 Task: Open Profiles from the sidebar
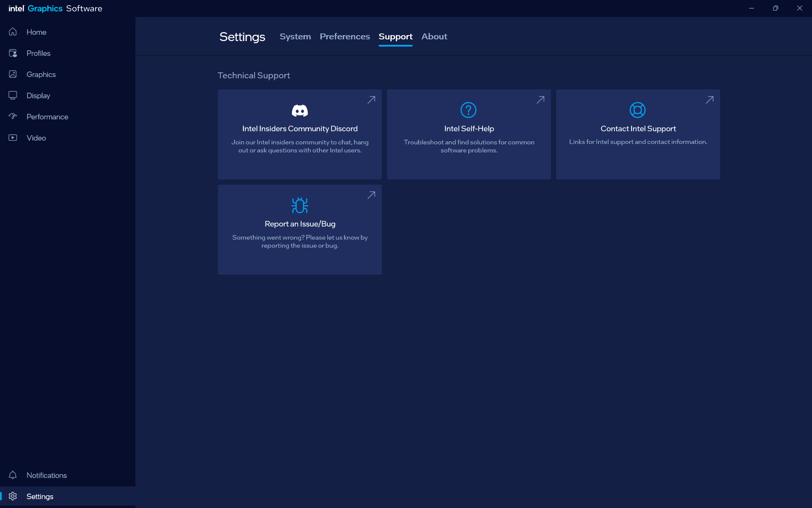tap(68, 53)
